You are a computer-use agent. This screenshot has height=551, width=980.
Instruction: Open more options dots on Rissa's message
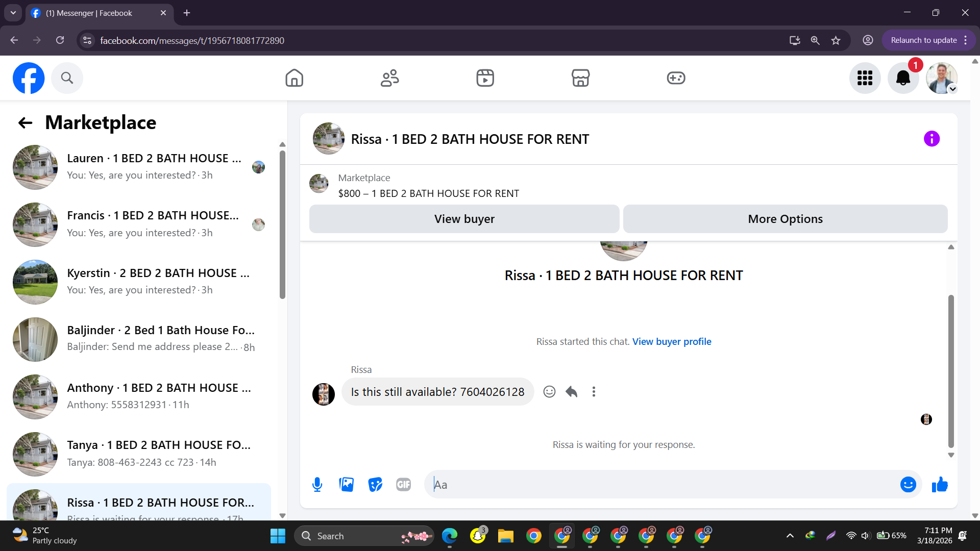pyautogui.click(x=593, y=391)
